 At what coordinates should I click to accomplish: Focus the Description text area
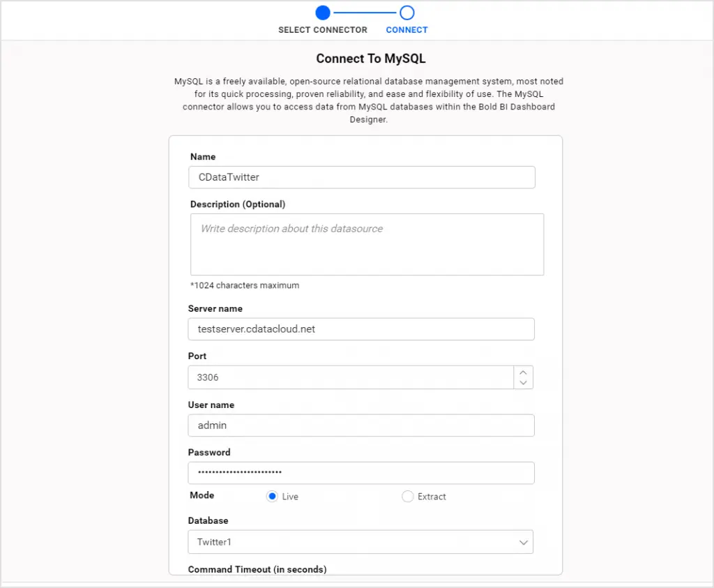tap(367, 244)
